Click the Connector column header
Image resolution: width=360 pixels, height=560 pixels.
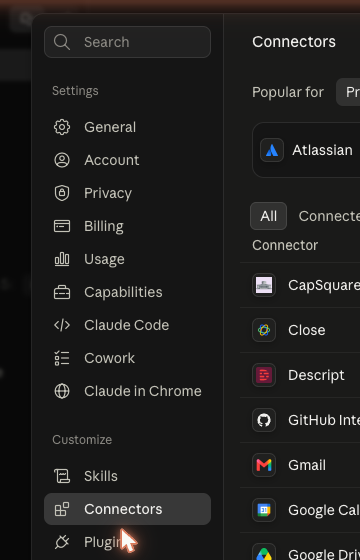click(x=285, y=245)
